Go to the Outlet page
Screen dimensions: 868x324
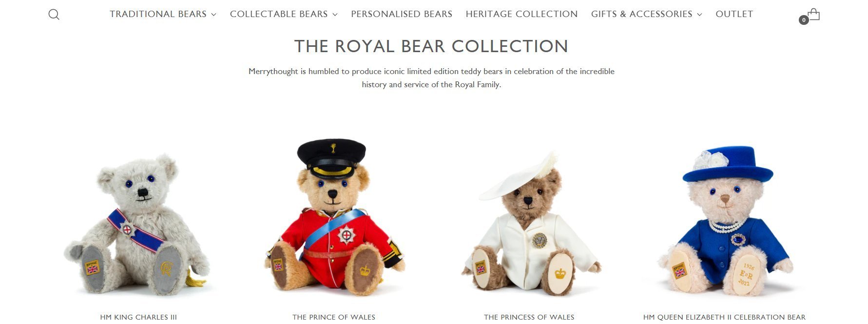(734, 14)
